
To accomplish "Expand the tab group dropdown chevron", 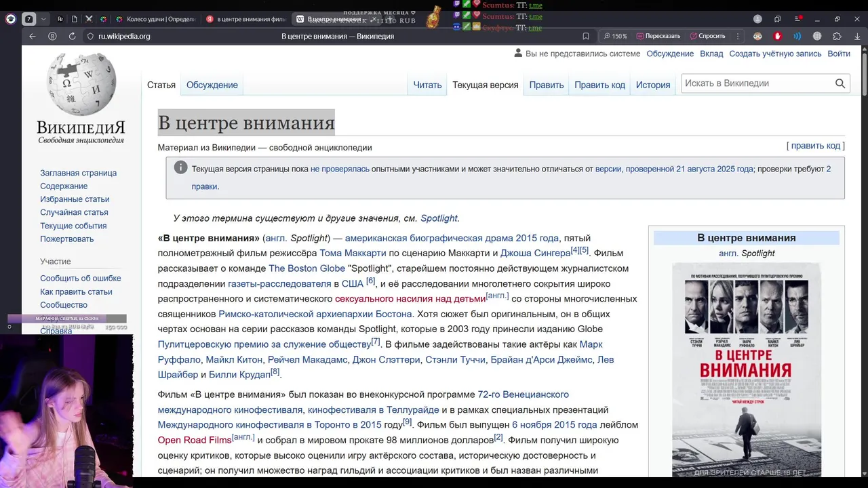I will 43,19.
